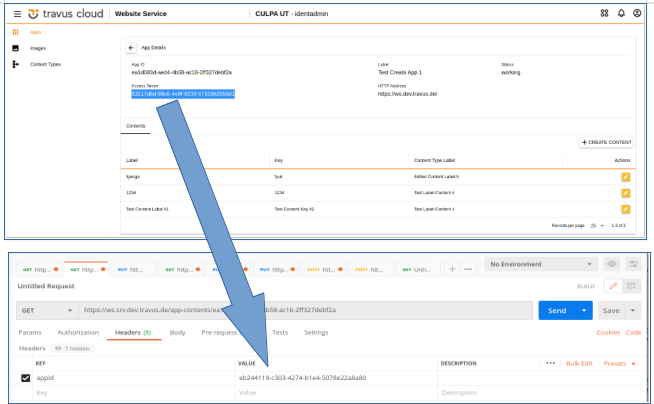Click the Content Type Label column header
654x404 pixels.
tap(434, 160)
